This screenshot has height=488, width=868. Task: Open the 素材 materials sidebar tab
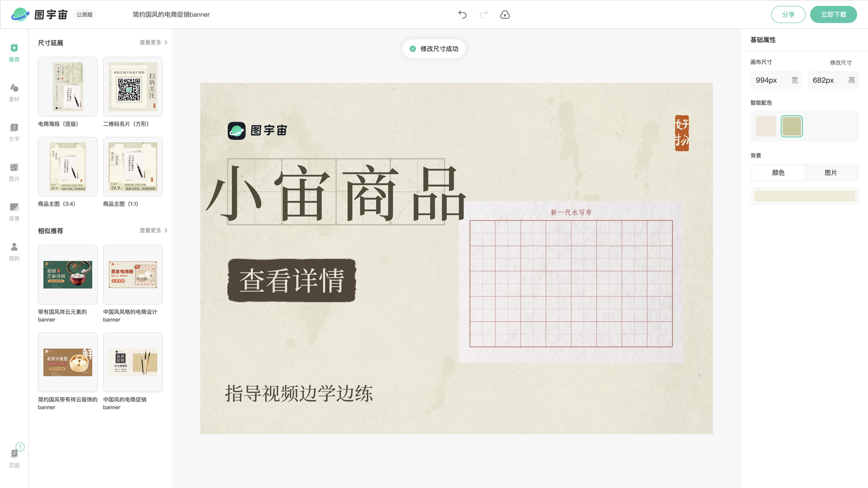(x=14, y=93)
